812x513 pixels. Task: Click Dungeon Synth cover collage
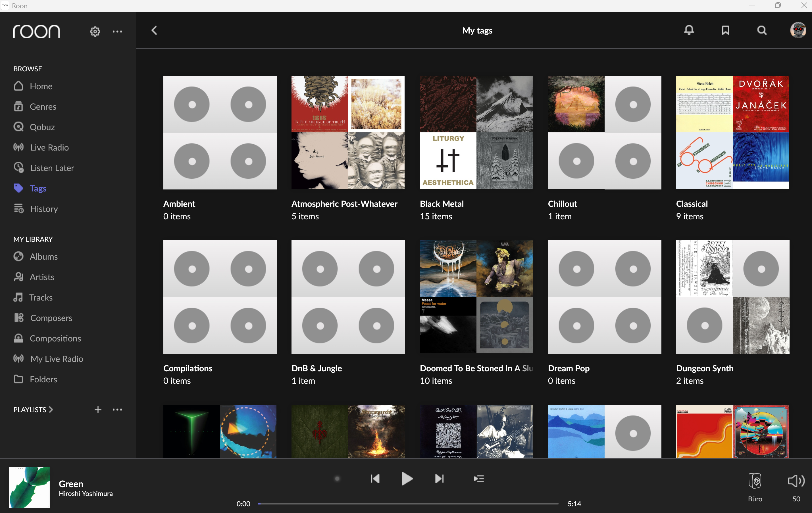[732, 297]
